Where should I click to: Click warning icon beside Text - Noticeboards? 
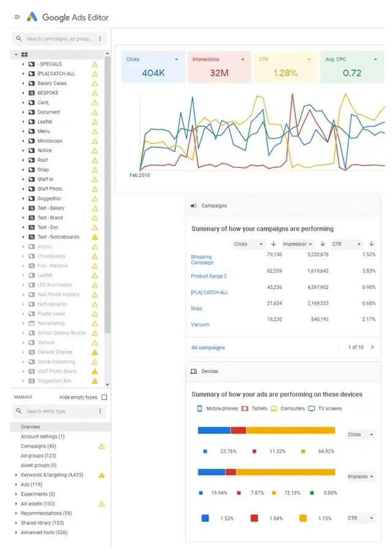coord(95,237)
